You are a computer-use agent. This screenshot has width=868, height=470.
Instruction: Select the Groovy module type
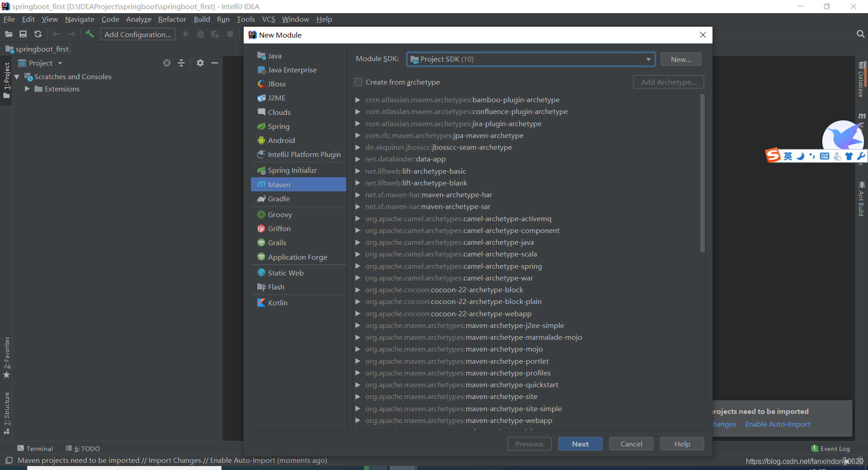[x=298, y=214]
